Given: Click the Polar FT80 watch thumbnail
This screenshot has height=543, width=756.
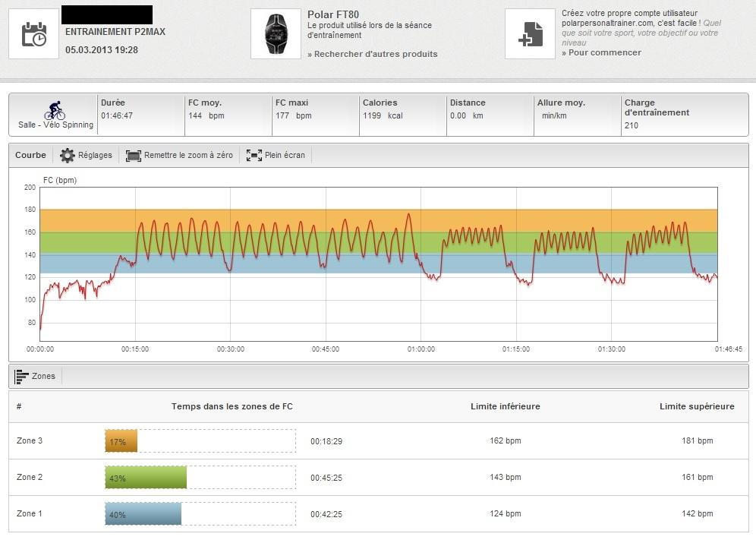Looking at the screenshot, I should [276, 34].
